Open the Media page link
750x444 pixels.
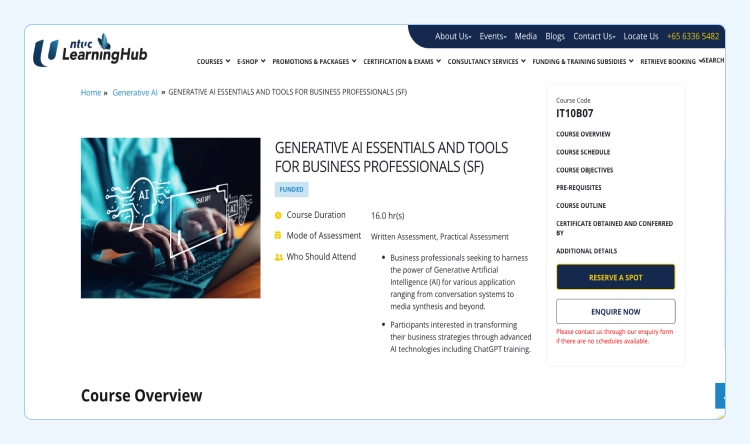526,36
